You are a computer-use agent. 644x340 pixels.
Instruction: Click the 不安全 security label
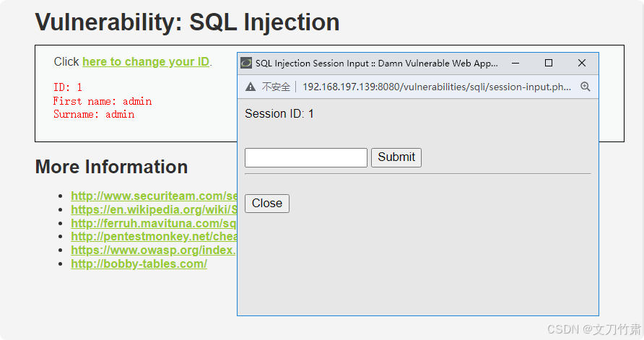[x=276, y=87]
